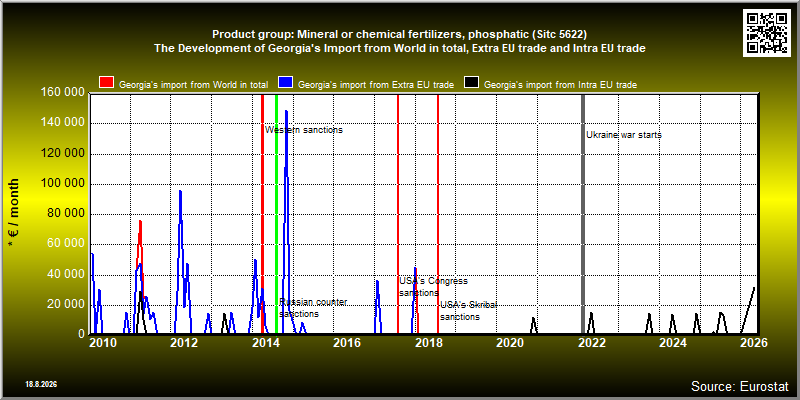Image resolution: width=800 pixels, height=400 pixels.
Task: Click the y-axis value 100 000
Action: point(63,184)
